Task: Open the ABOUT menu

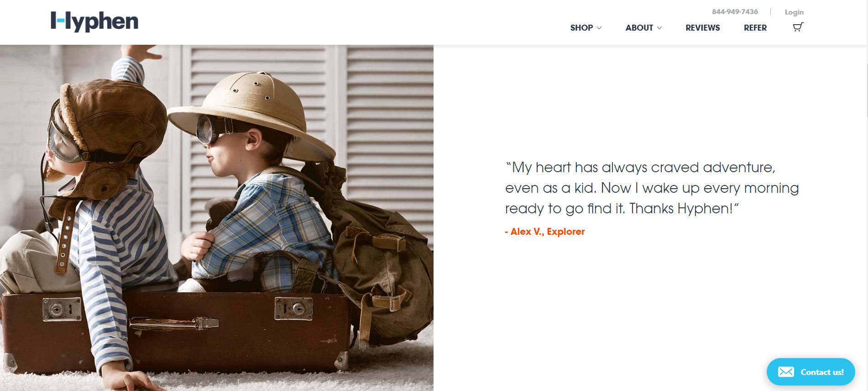Action: click(639, 28)
